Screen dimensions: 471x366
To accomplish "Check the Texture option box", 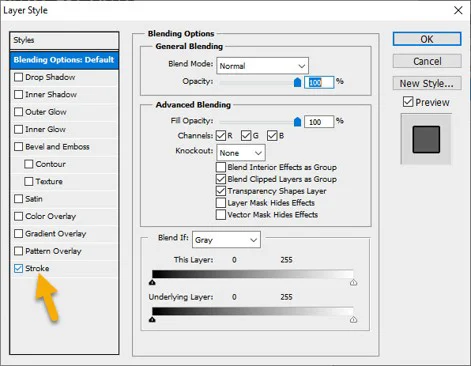I will (29, 181).
